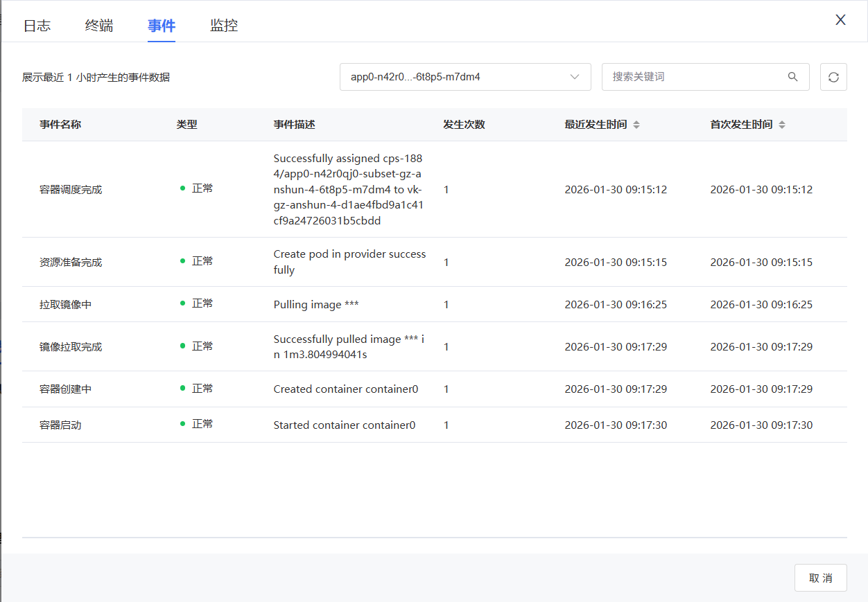Click the refresh events icon button
Screen dimensions: 868x602
coord(833,77)
